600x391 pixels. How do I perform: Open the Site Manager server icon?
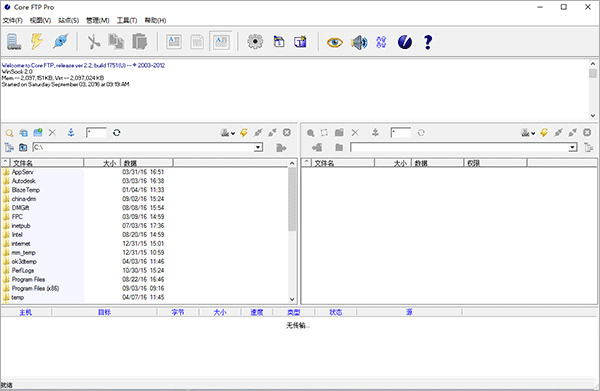(14, 42)
